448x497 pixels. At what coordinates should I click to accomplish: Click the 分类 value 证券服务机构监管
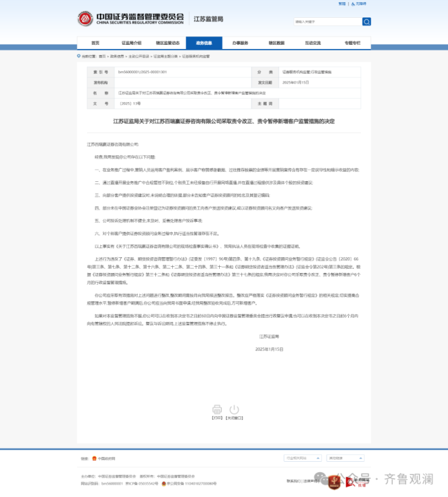coord(307,72)
